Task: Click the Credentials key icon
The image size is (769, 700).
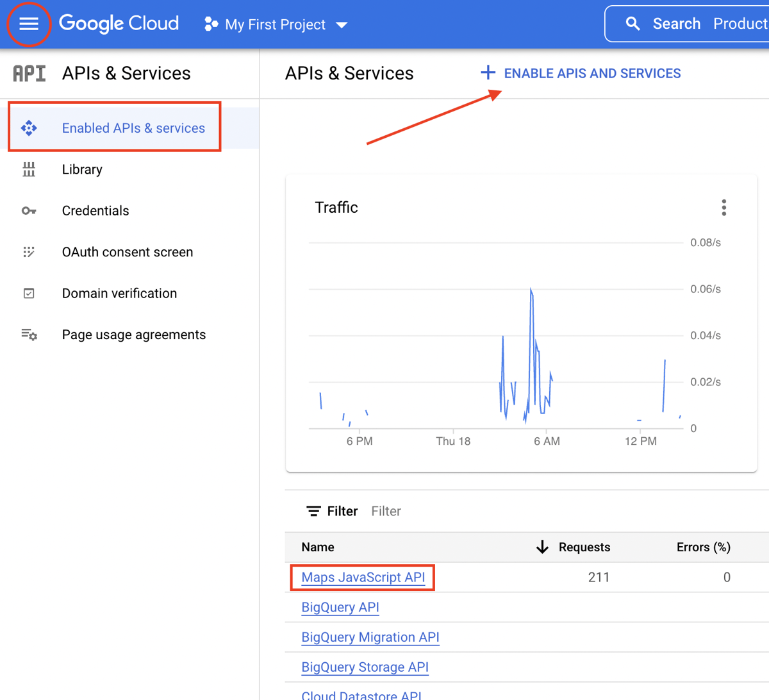Action: point(29,211)
